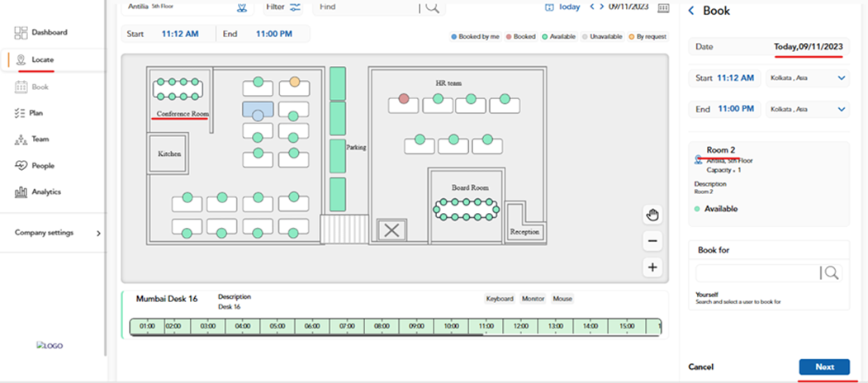Click the Keyboard amenity tag
The height and width of the screenshot is (383, 868).
point(500,299)
